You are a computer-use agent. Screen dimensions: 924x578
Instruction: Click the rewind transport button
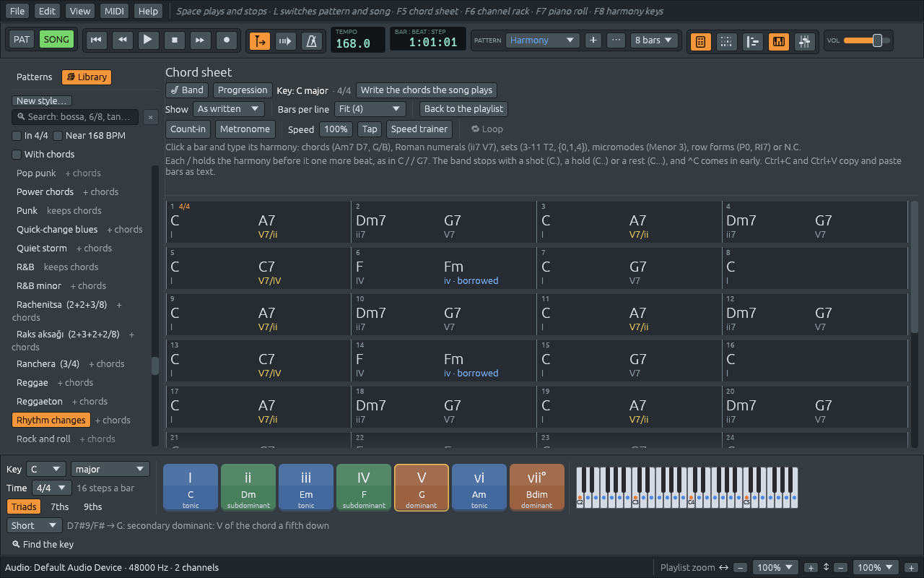(x=122, y=40)
